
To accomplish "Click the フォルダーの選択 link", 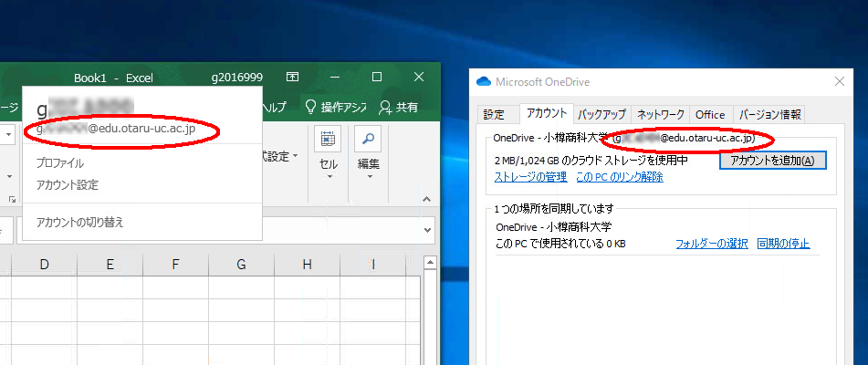I will tap(712, 244).
